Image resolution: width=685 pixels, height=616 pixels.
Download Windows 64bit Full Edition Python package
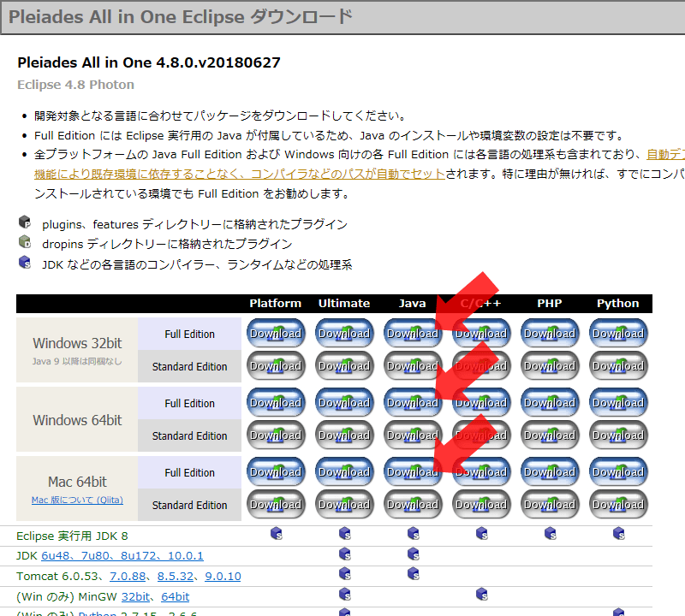618,402
